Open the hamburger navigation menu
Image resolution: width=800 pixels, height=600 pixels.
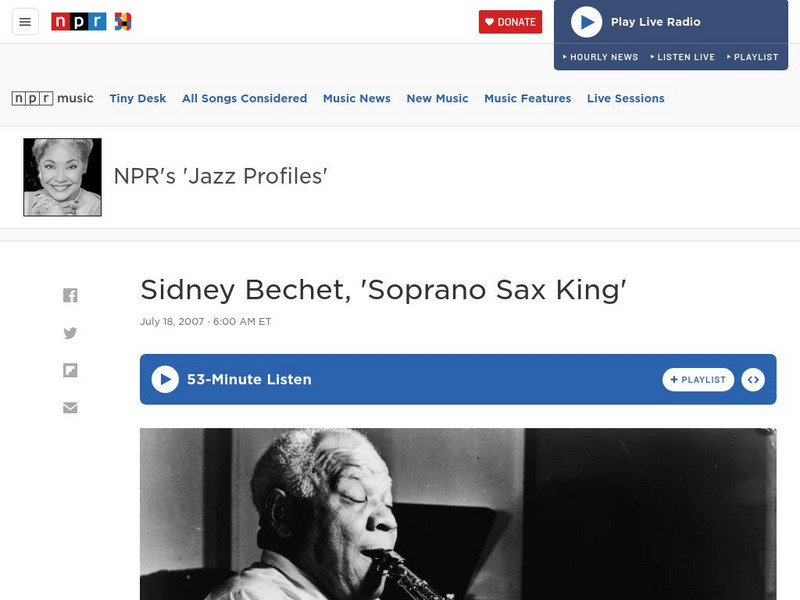click(x=25, y=22)
